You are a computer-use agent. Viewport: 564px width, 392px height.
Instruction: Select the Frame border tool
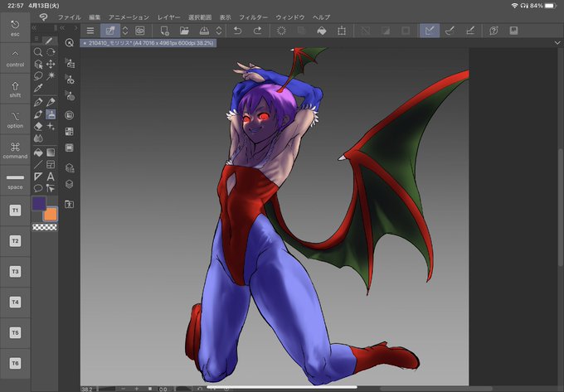click(51, 165)
